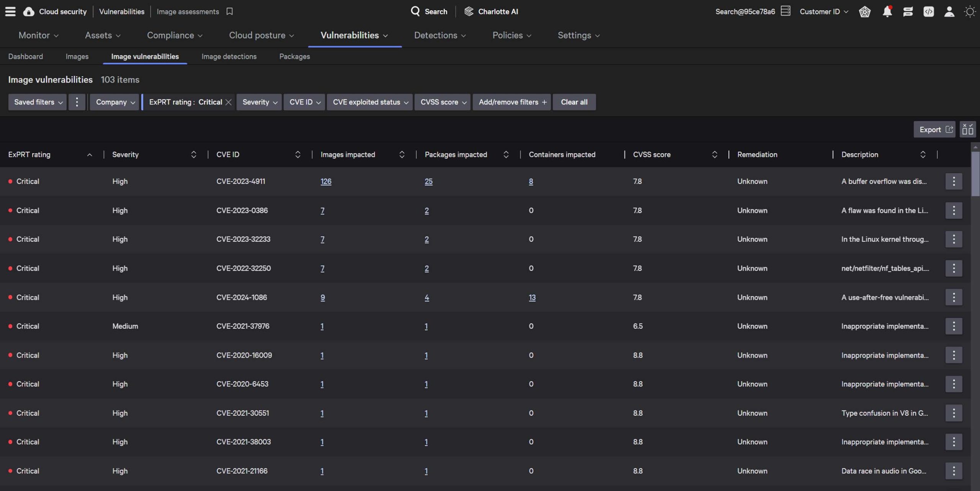Image resolution: width=980 pixels, height=491 pixels.
Task: Expand the Saved filters dropdown
Action: click(38, 102)
